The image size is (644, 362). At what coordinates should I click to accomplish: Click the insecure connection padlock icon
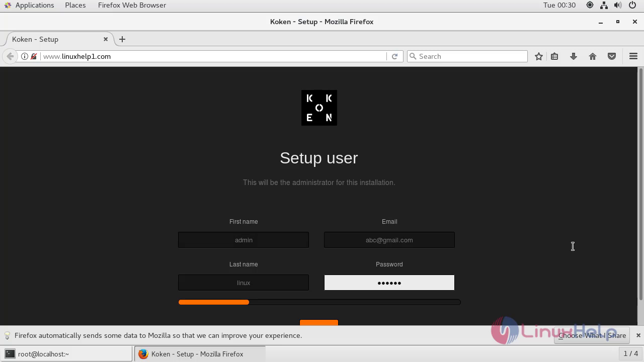[x=34, y=56]
